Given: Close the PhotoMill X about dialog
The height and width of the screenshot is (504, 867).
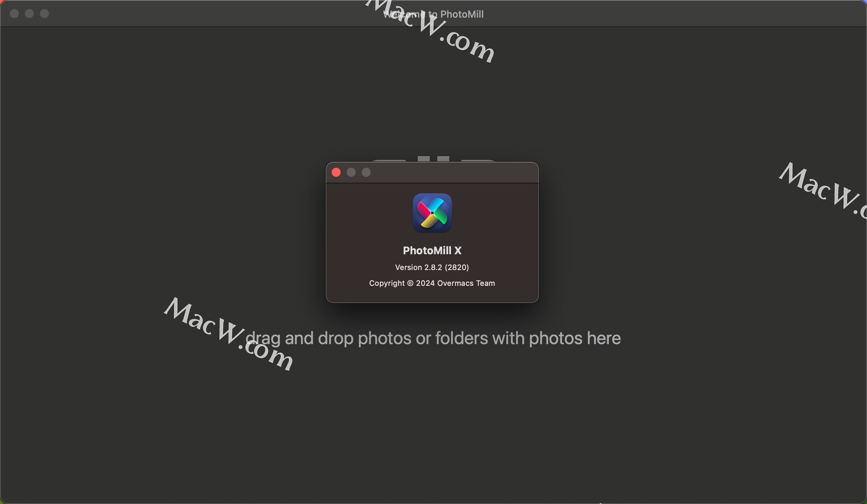Looking at the screenshot, I should click(336, 173).
